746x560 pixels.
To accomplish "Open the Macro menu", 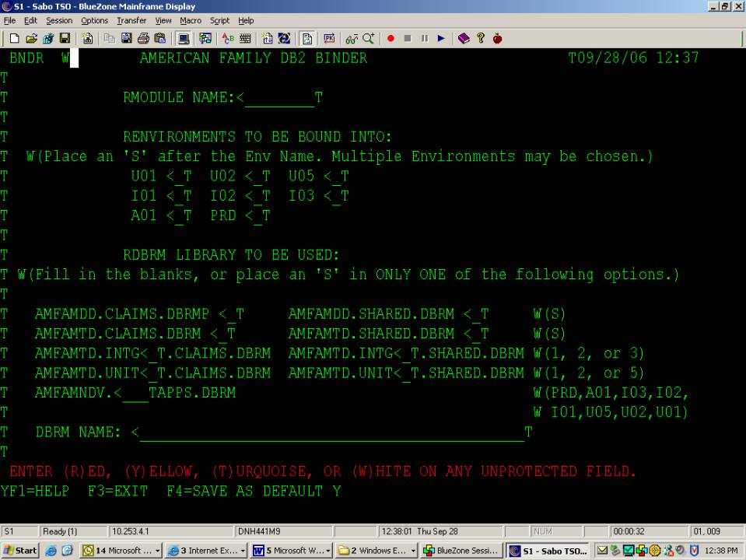I will (x=191, y=20).
